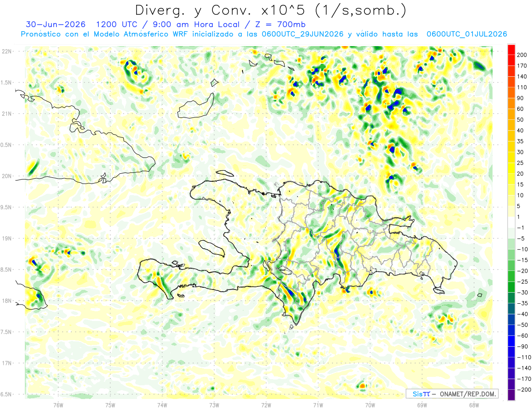Click the 76W longitude label
The height and width of the screenshot is (411, 532).
point(58,405)
